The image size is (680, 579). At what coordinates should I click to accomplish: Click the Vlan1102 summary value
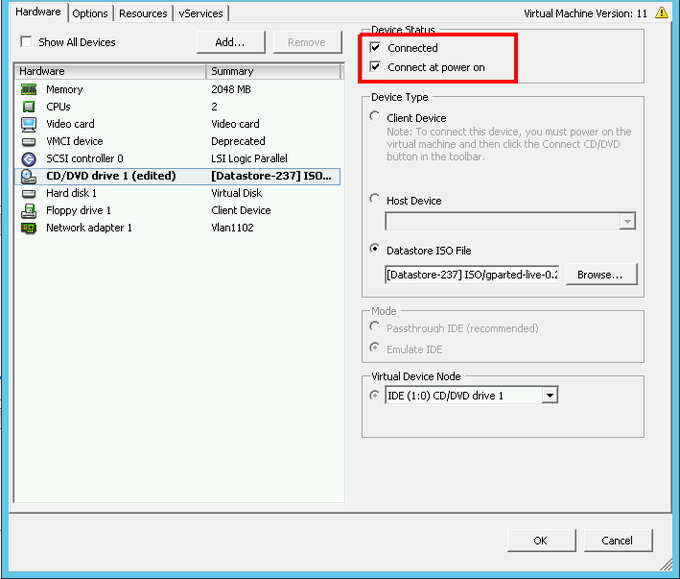pyautogui.click(x=232, y=228)
